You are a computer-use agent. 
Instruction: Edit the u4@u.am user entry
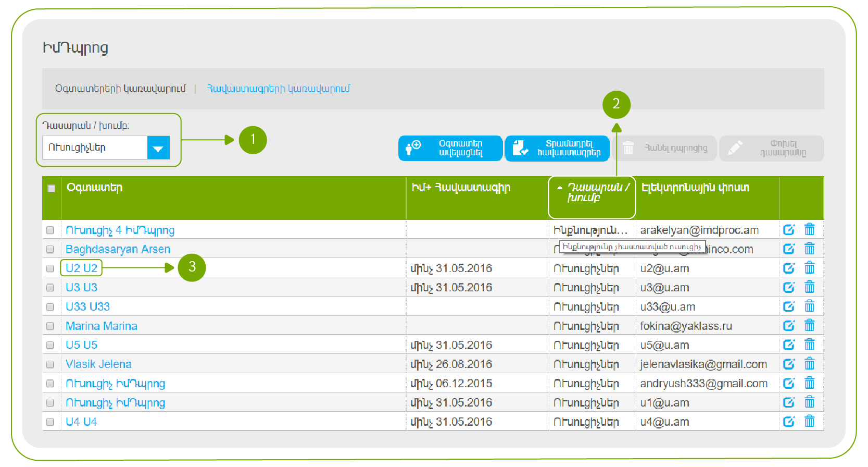coord(789,422)
